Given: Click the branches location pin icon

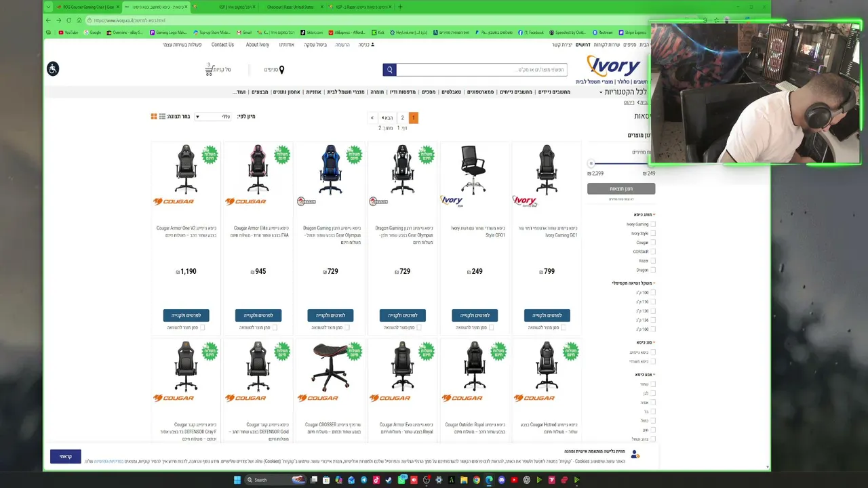Looking at the screenshot, I should click(281, 69).
